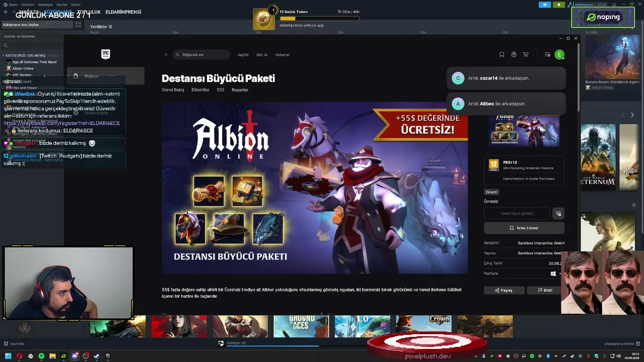Viewport: 644px width, 362px height.
Task: Switch to Eklentiler tab
Action: (x=200, y=90)
